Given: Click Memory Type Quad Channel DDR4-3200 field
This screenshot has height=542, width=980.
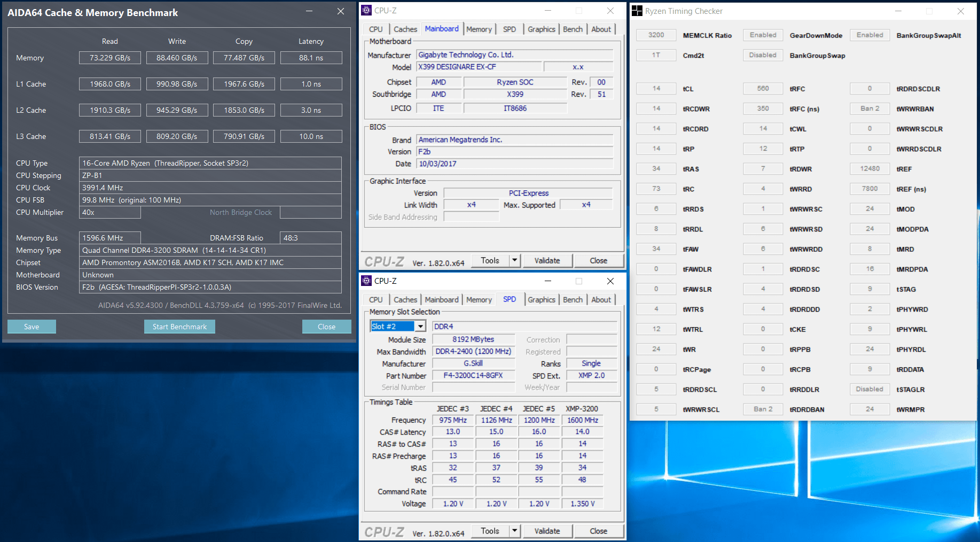Looking at the screenshot, I should [210, 250].
